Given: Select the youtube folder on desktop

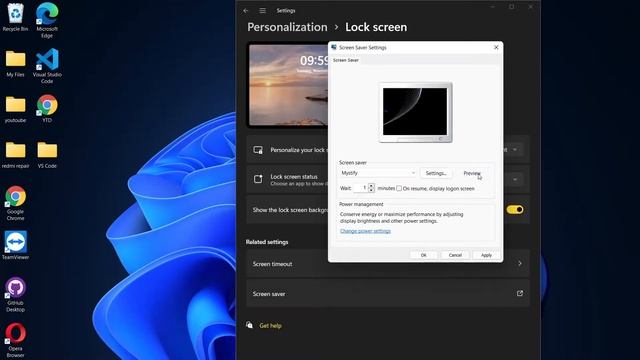Looking at the screenshot, I should coord(16,109).
